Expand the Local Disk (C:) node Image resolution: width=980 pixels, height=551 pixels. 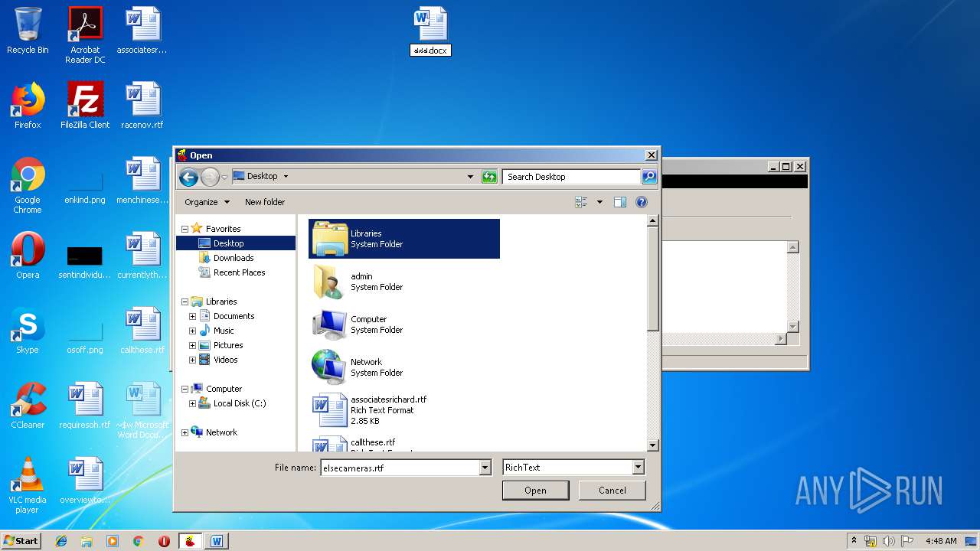point(192,403)
